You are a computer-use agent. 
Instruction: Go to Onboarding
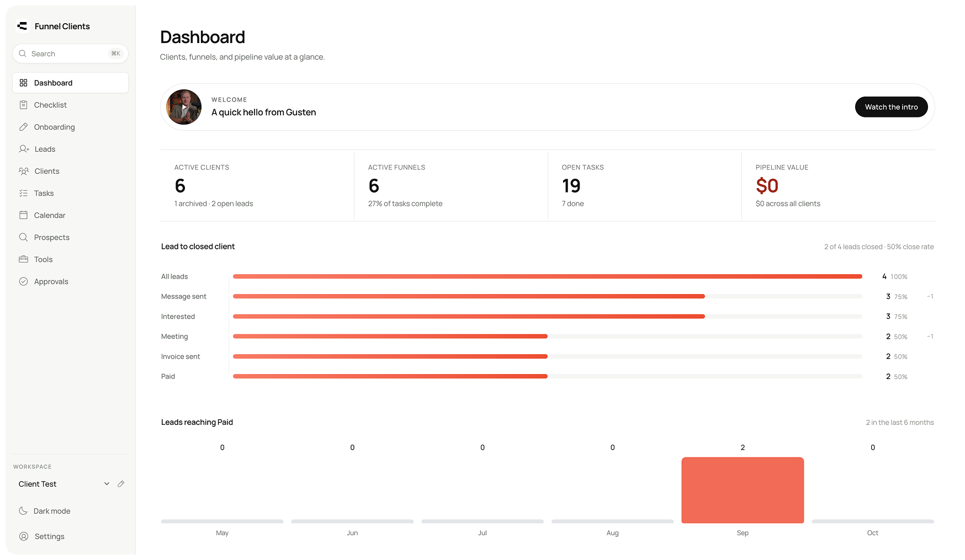tap(70, 127)
